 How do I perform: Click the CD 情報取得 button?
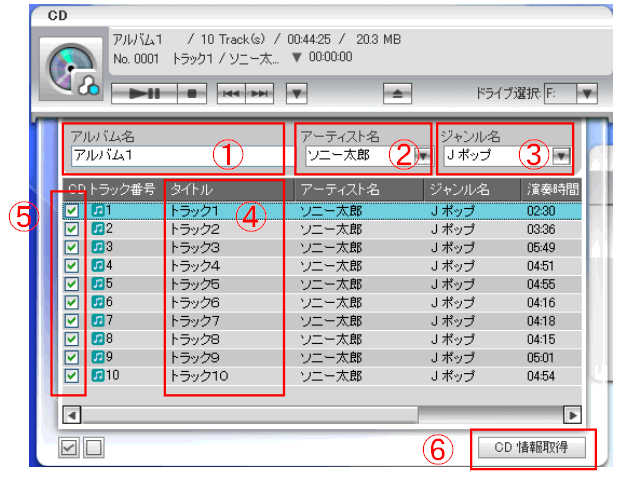[x=532, y=447]
